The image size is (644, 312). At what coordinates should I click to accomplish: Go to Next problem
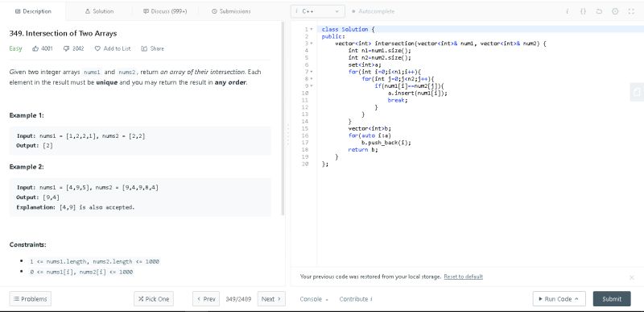271,299
